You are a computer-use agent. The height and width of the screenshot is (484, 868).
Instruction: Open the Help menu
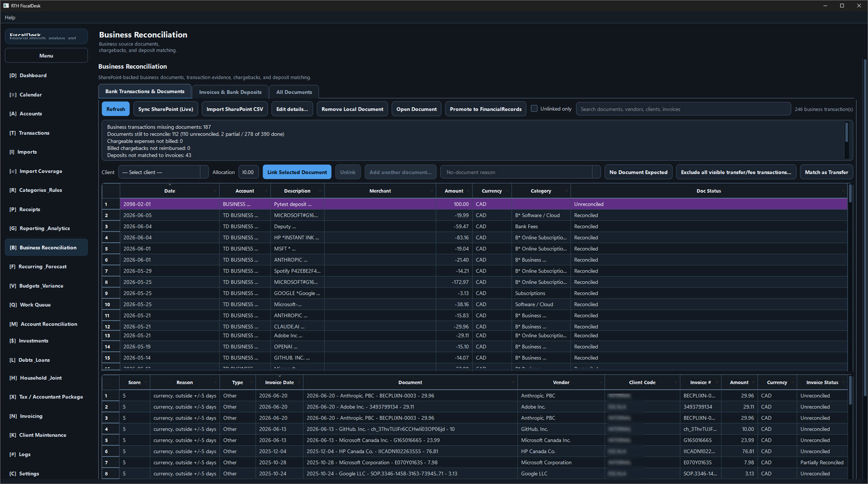(10, 18)
